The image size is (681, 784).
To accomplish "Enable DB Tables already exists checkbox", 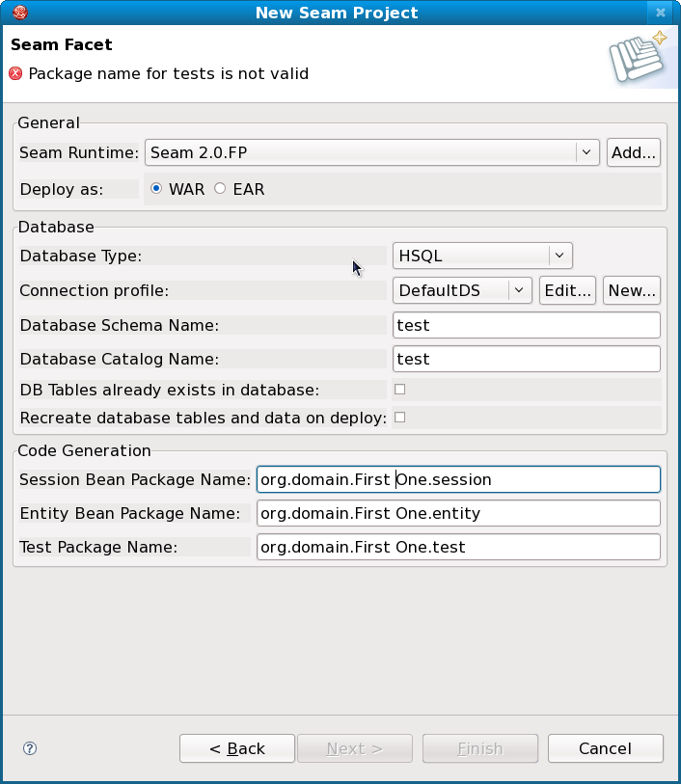I will [x=399, y=390].
